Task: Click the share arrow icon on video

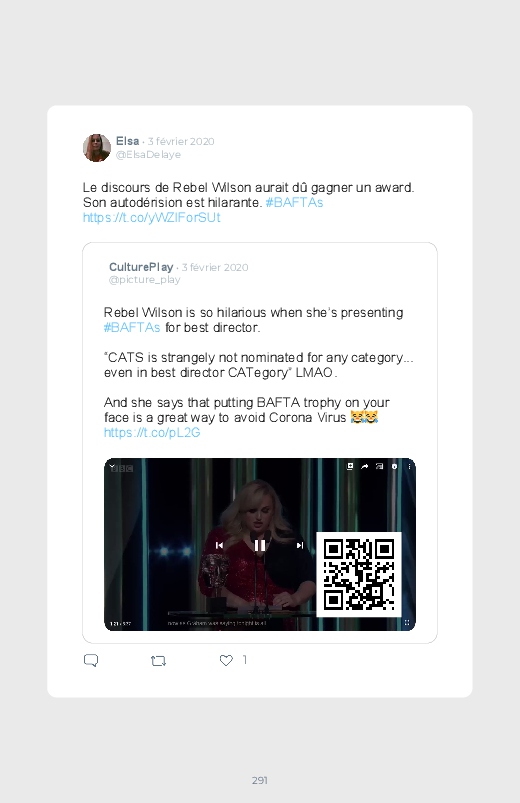Action: pos(365,466)
